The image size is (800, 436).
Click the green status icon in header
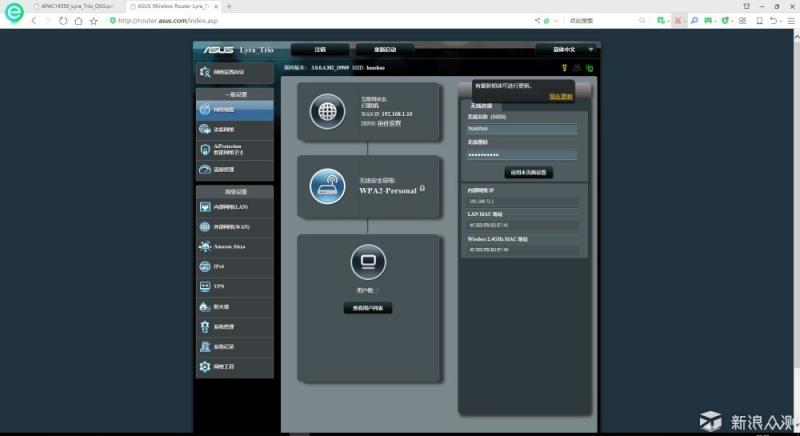pyautogui.click(x=590, y=68)
